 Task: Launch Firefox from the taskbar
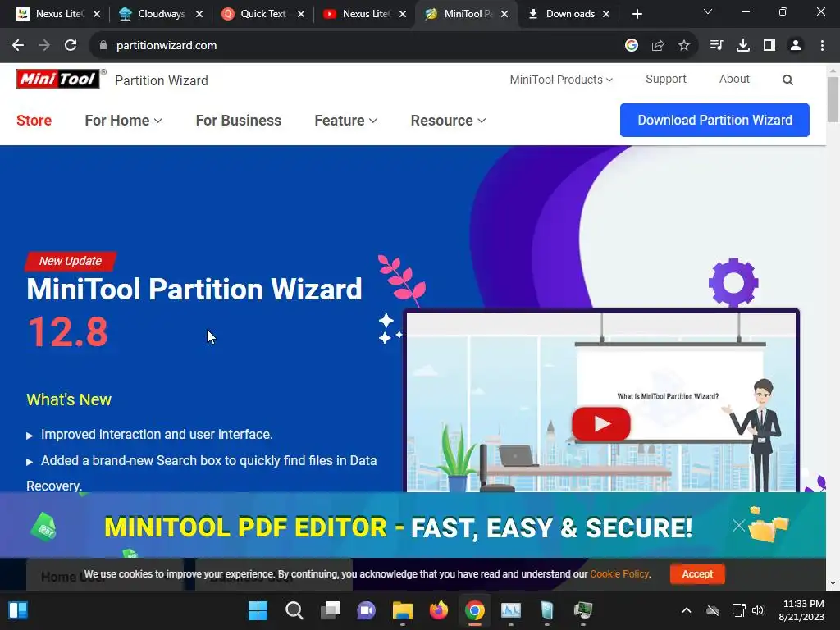pos(439,610)
